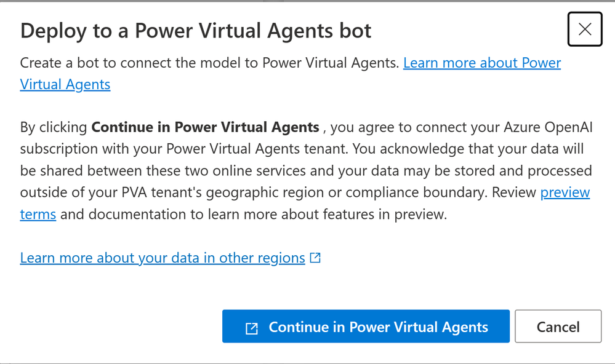Continue in Power Virtual Agents
The width and height of the screenshot is (615, 364).
click(x=366, y=326)
